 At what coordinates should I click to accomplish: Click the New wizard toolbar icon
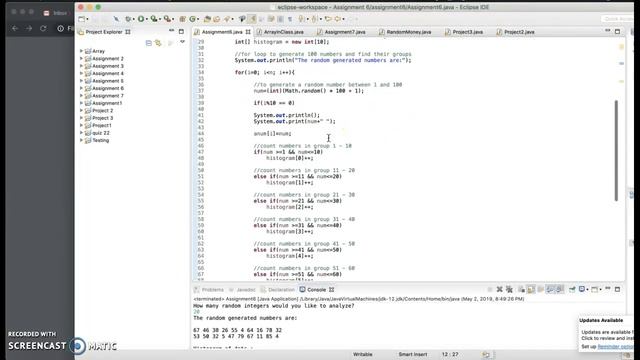click(x=82, y=19)
